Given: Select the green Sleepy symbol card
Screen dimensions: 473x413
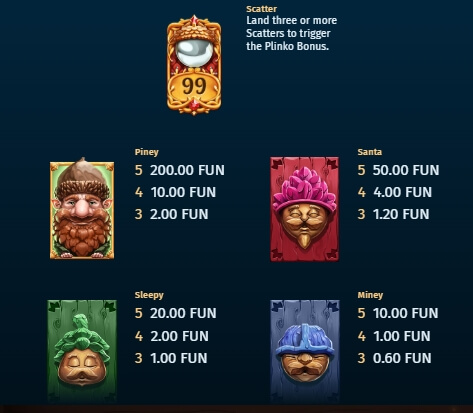Looking at the screenshot, I should (x=82, y=350).
